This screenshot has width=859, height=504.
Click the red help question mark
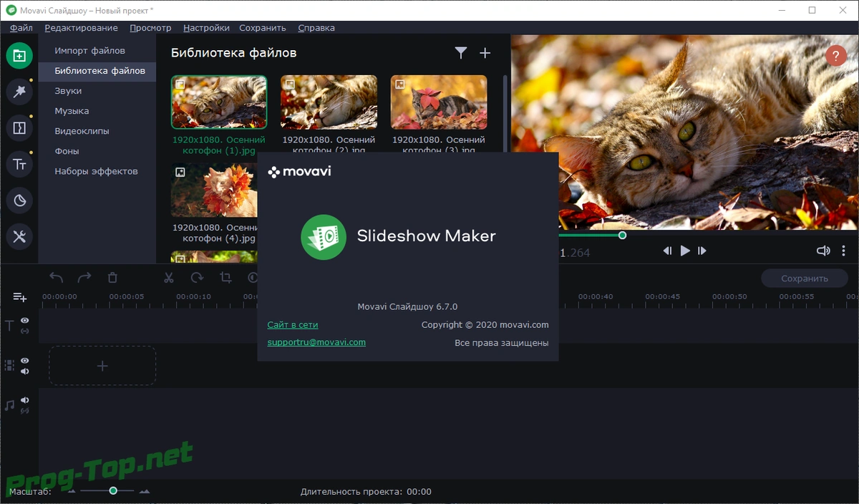(x=835, y=55)
